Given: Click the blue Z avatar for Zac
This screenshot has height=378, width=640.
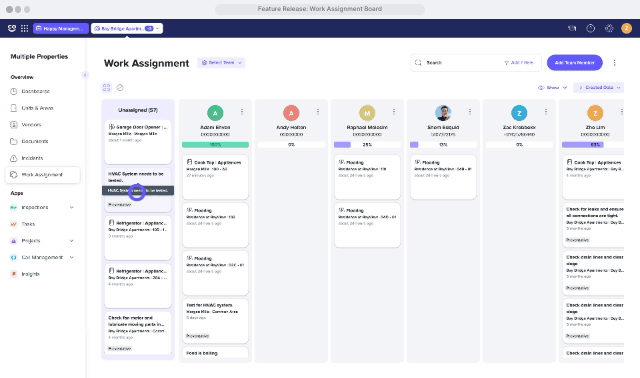Looking at the screenshot, I should click(519, 113).
